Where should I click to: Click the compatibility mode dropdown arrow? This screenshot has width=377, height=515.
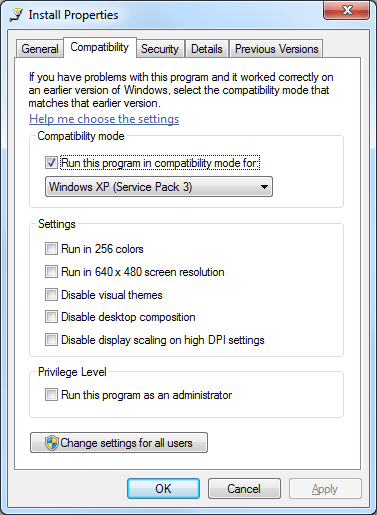pos(264,187)
